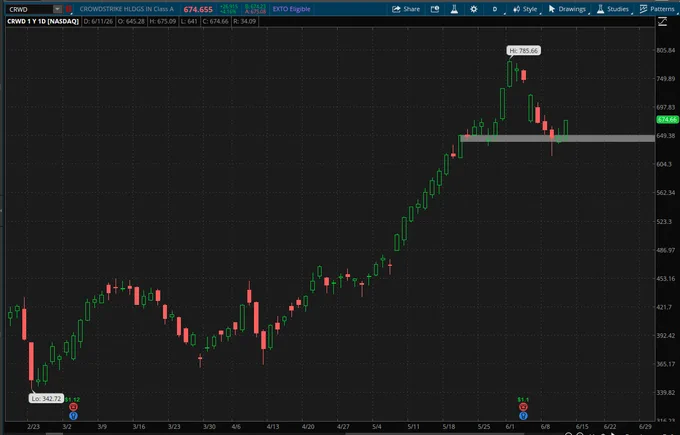Click the 805.84 price axis label
Image resolution: width=680 pixels, height=435 pixels.
click(x=666, y=50)
